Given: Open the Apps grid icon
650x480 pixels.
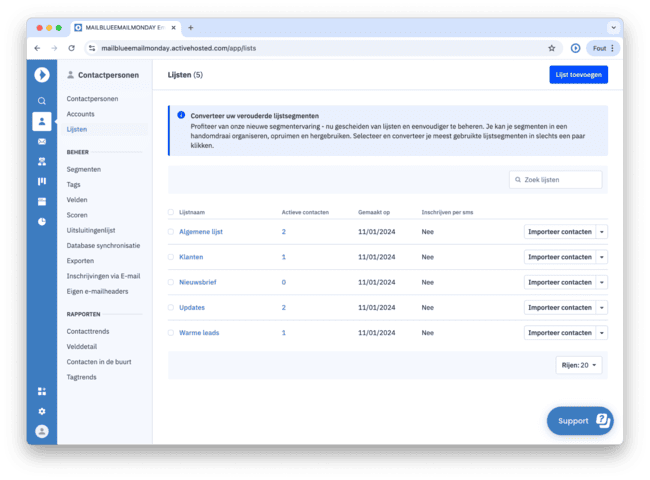Looking at the screenshot, I should tap(42, 391).
